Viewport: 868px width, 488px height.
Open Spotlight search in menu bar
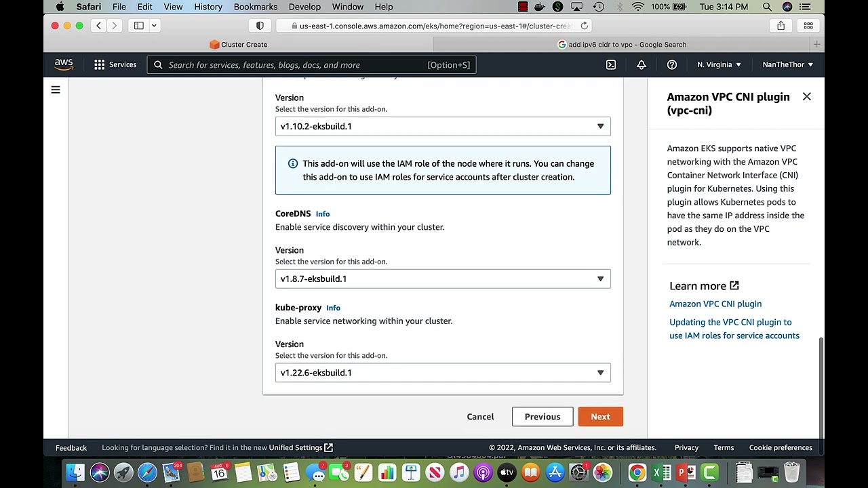coord(767,7)
